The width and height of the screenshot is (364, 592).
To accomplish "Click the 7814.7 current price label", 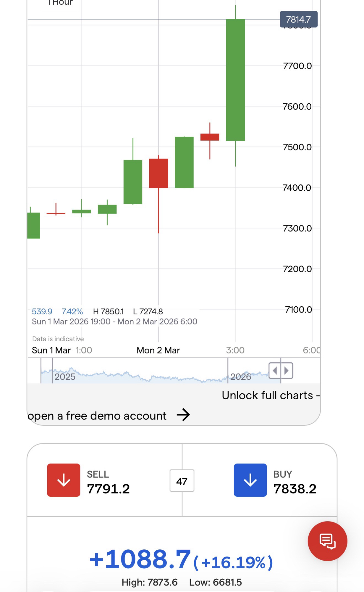I will pyautogui.click(x=298, y=20).
